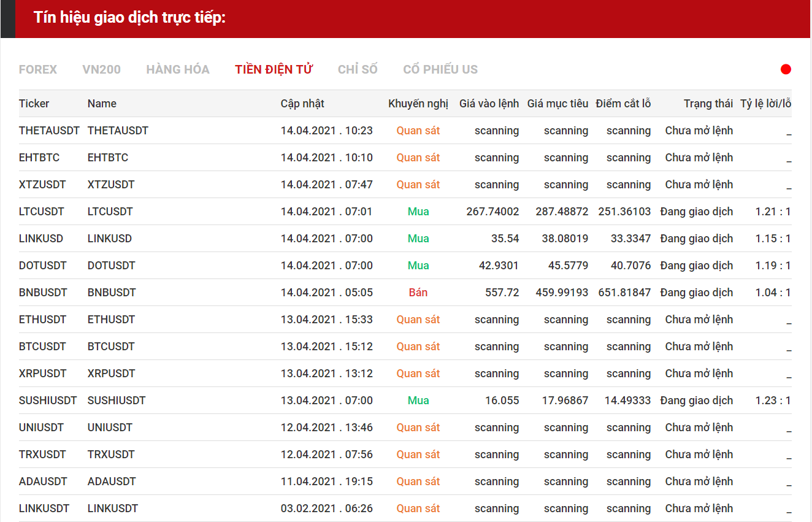Click the 1.04 : 1 ratio for BNBUSDT

coord(773,293)
